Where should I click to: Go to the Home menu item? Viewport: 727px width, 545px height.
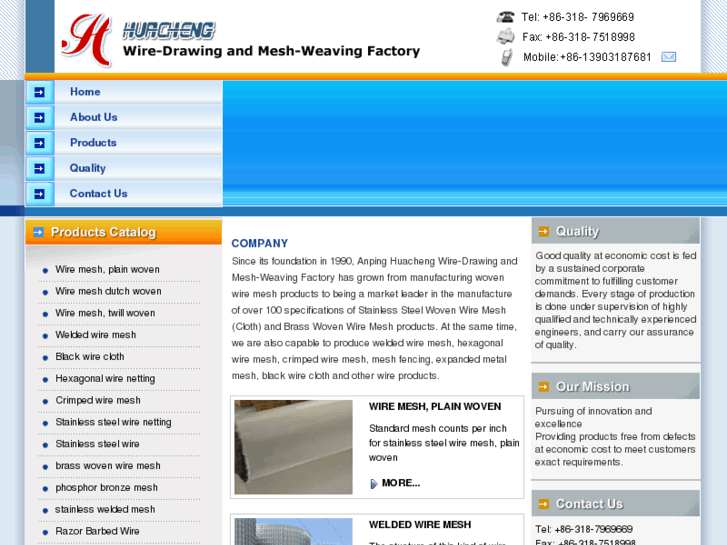click(85, 92)
